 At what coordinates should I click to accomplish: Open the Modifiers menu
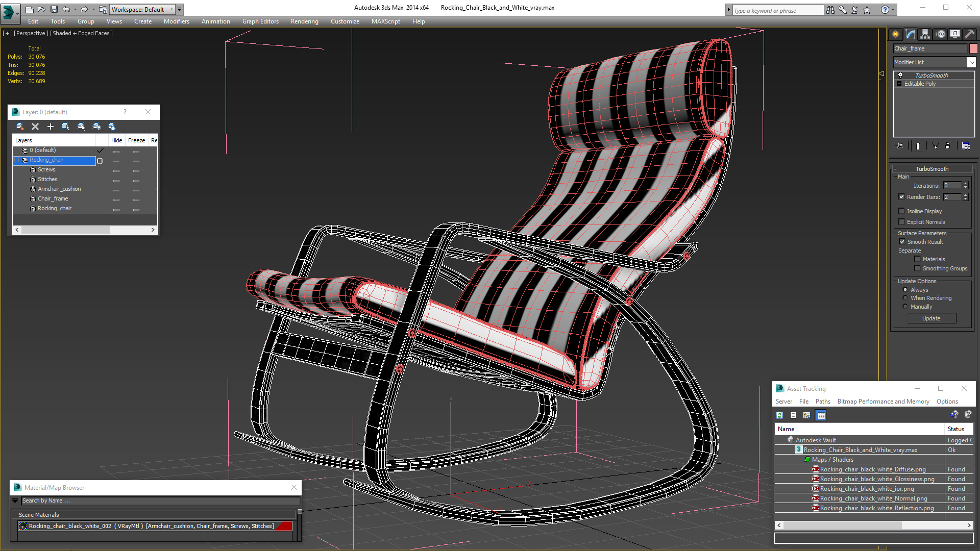(176, 21)
